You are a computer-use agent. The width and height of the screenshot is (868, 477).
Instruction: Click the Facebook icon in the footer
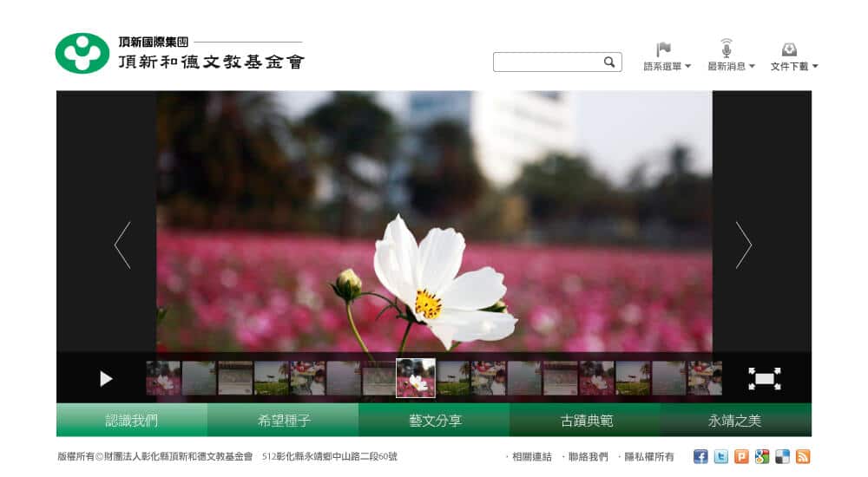tap(700, 457)
